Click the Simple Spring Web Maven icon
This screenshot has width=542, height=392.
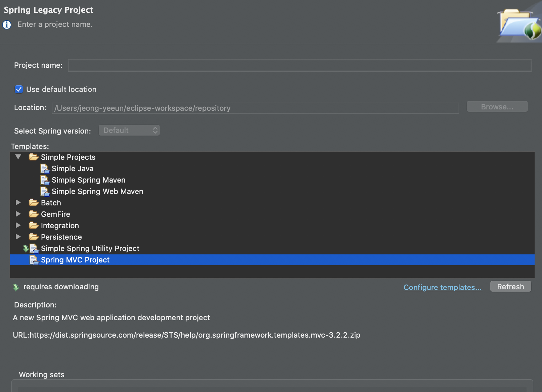(45, 191)
